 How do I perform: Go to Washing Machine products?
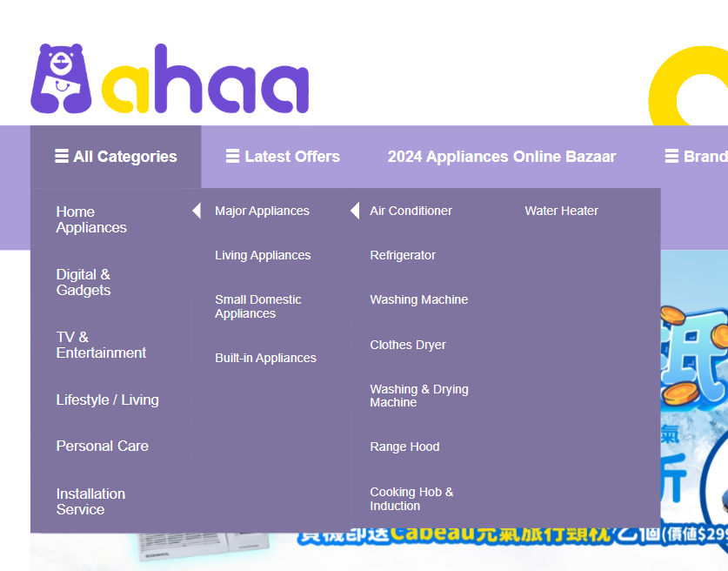418,299
